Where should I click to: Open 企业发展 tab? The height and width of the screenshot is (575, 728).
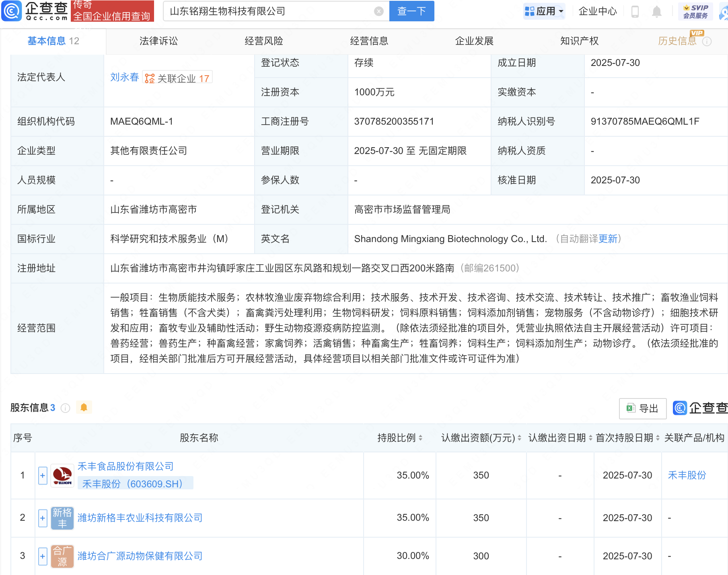(474, 41)
